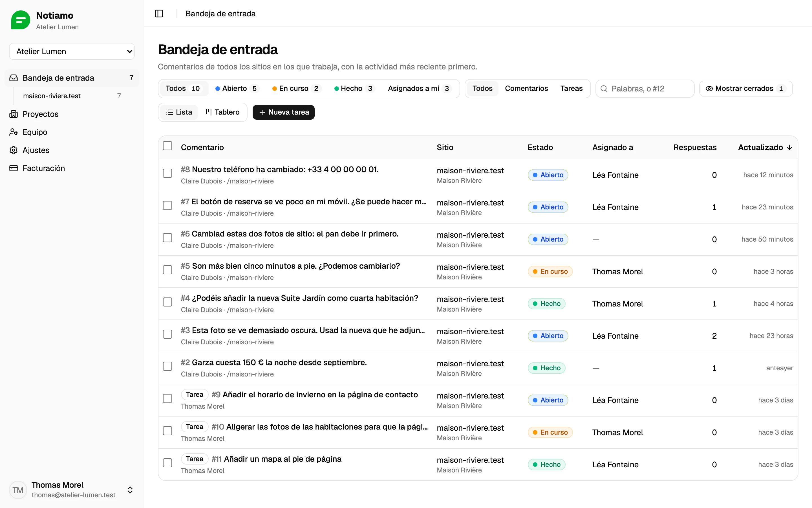Click the TM user avatar
Image resolution: width=812 pixels, height=508 pixels.
coord(18,490)
